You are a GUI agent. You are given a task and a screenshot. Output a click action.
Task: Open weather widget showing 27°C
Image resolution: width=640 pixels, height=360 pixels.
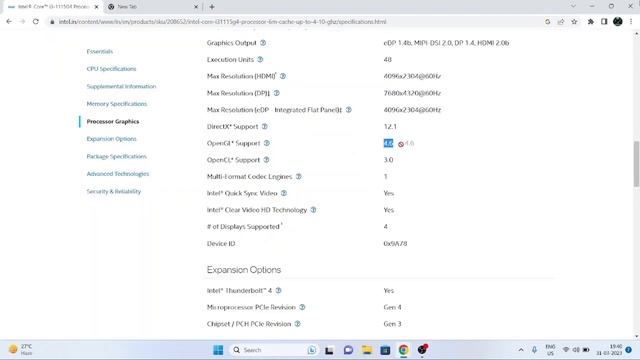tap(20, 349)
